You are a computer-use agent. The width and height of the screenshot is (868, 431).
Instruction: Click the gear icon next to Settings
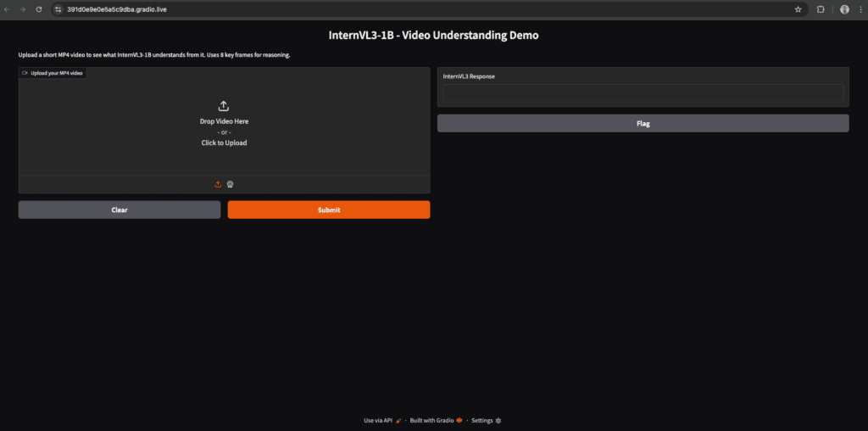click(x=498, y=421)
